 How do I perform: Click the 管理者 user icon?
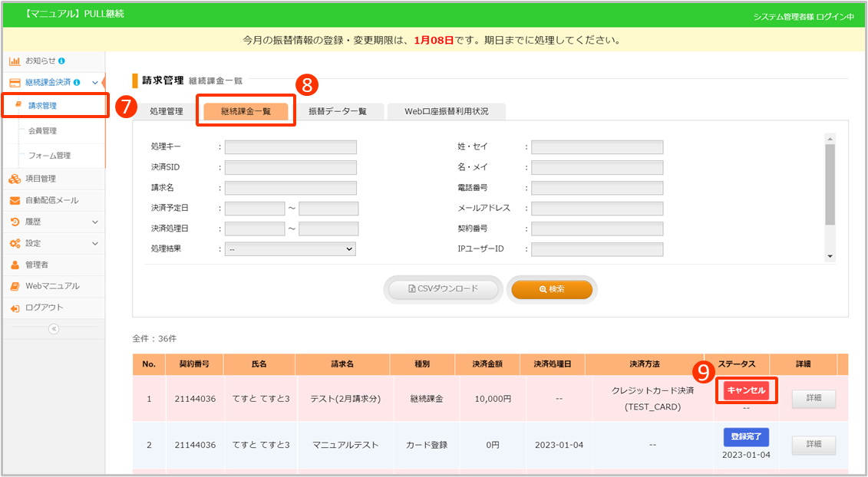coord(15,265)
